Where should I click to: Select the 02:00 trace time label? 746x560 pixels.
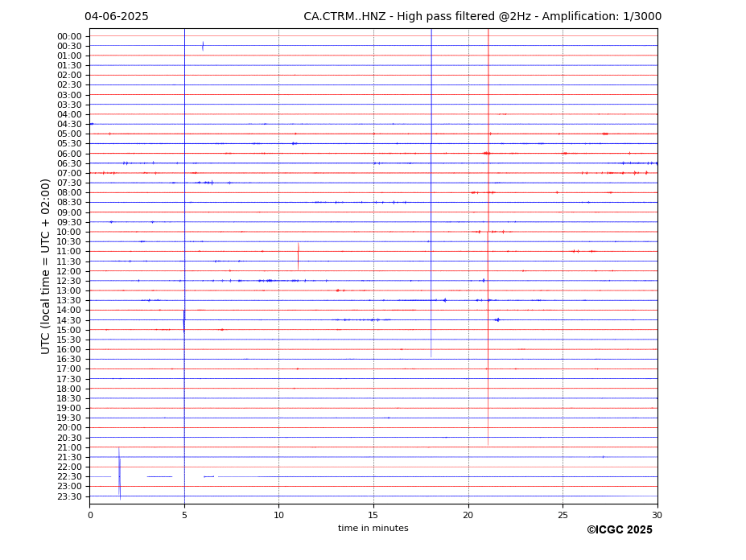pyautogui.click(x=69, y=75)
